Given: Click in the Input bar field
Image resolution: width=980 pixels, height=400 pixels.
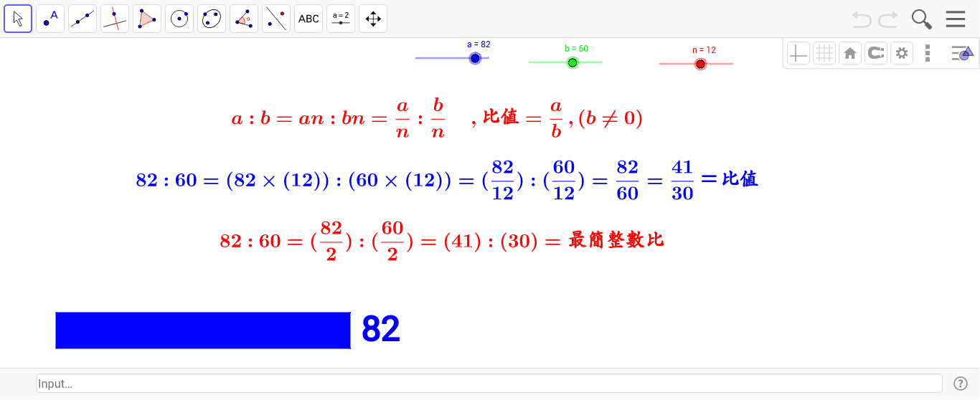Looking at the screenshot, I should coord(489,384).
